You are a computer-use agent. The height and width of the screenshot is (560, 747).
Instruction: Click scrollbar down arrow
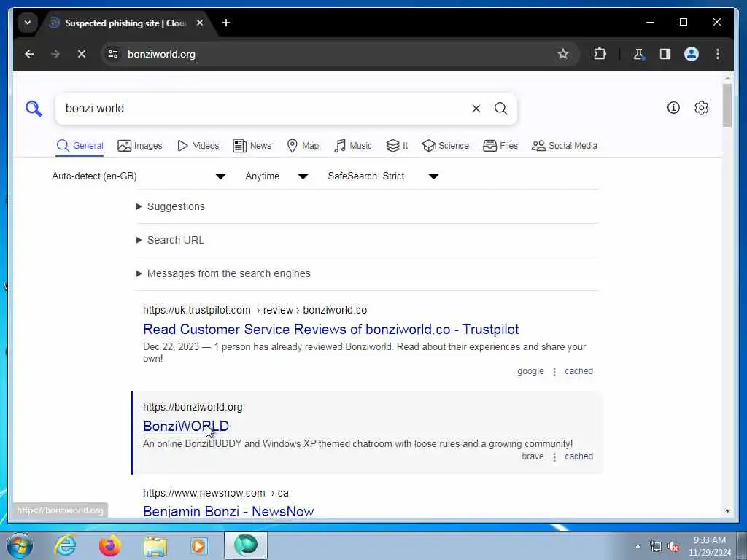(727, 511)
